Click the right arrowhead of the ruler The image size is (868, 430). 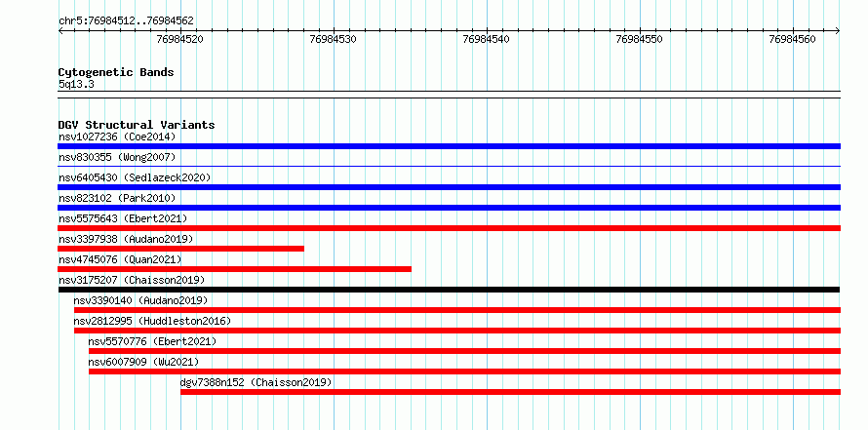pos(838,31)
